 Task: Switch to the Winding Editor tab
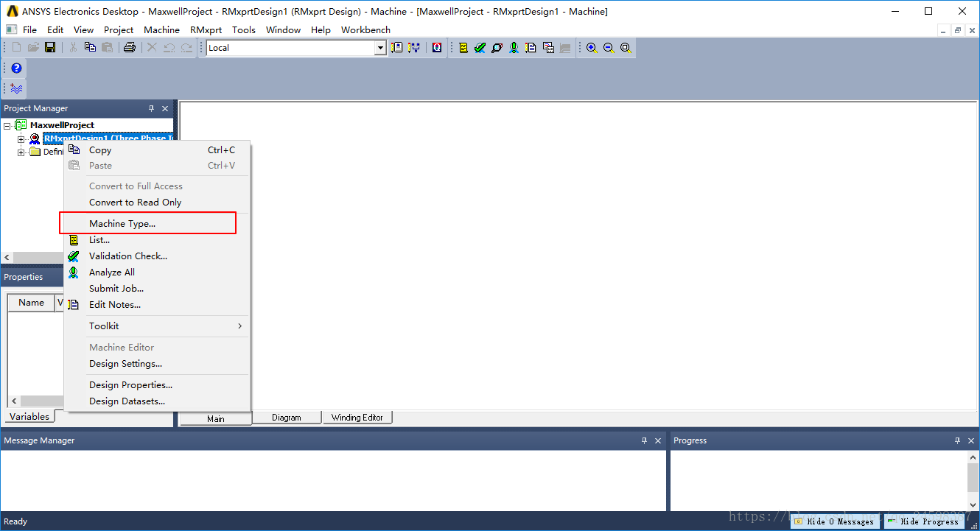coord(357,418)
